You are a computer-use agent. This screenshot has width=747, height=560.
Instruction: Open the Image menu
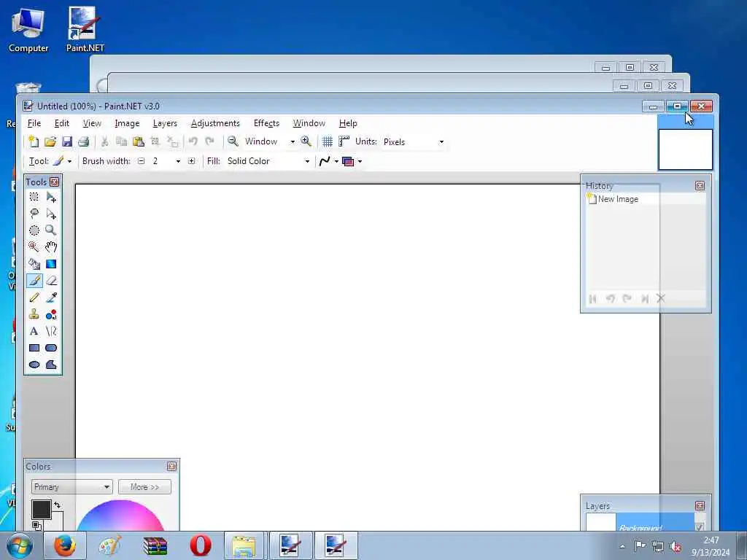[127, 123]
